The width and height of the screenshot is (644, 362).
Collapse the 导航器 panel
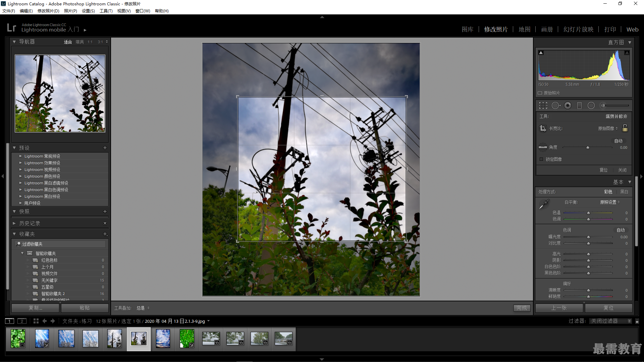pos(14,42)
